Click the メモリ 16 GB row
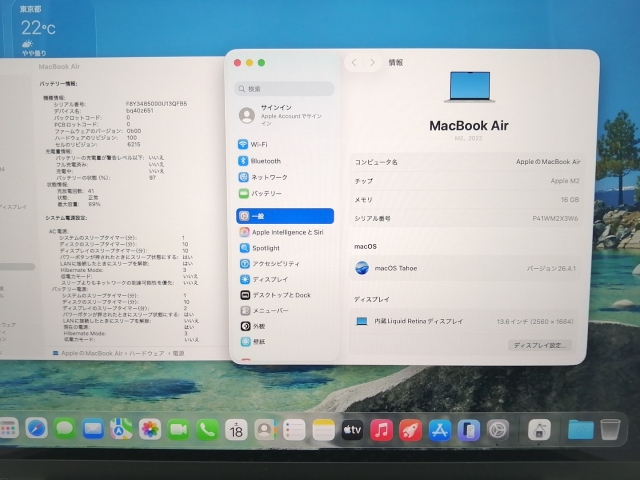This screenshot has height=480, width=640. 467,200
